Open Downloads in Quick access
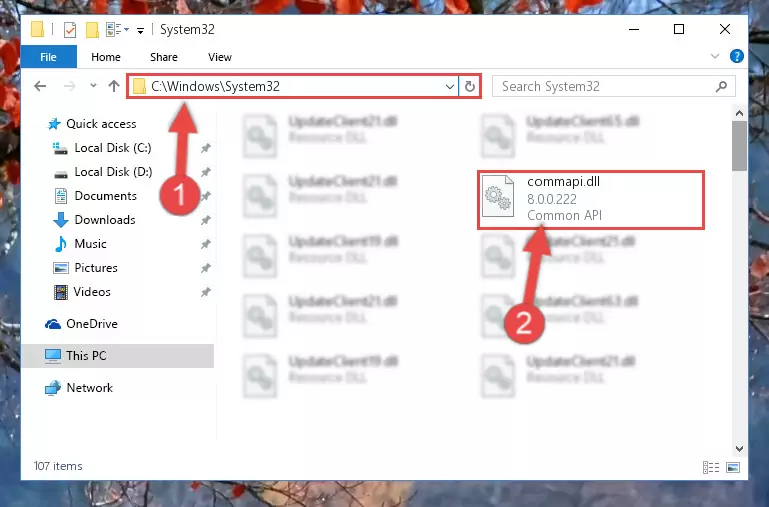 [x=105, y=220]
